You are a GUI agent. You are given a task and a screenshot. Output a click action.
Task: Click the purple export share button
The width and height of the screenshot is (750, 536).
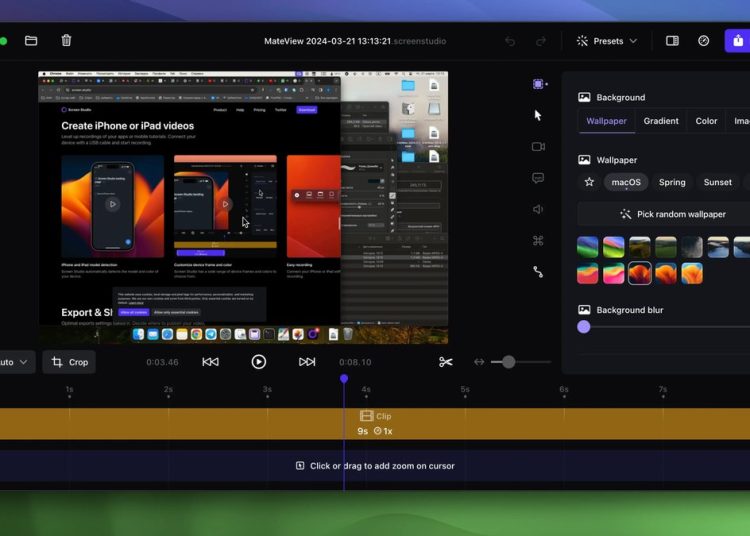click(738, 41)
